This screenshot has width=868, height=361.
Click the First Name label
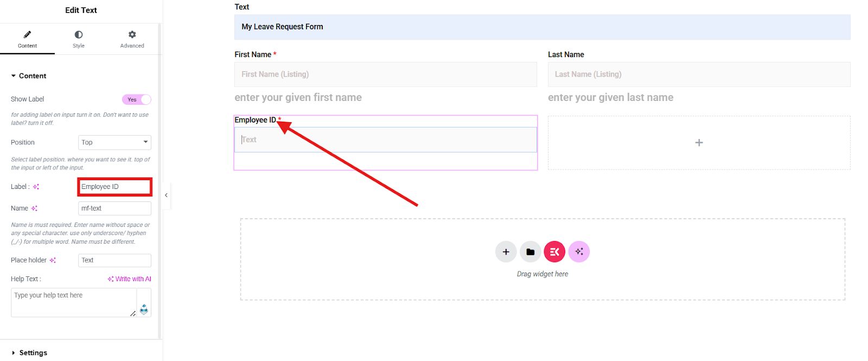(253, 54)
